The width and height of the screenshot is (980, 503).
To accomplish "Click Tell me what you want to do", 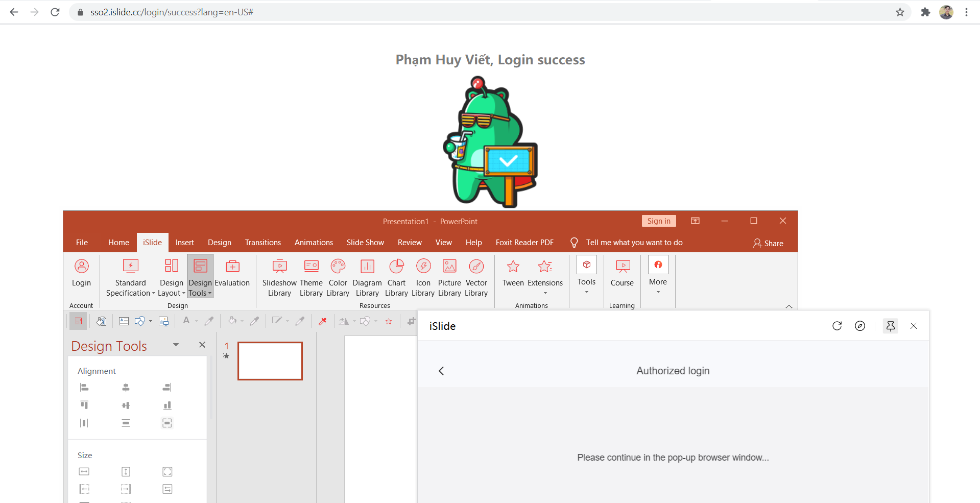I will tap(634, 243).
